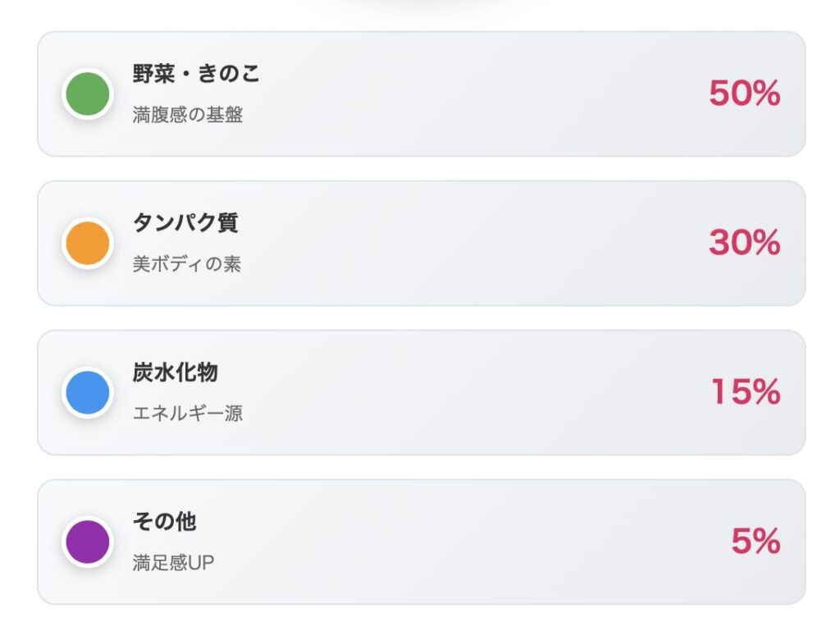This screenshot has height=622, width=840.
Task: Click the 15% value label
Action: [x=745, y=392]
